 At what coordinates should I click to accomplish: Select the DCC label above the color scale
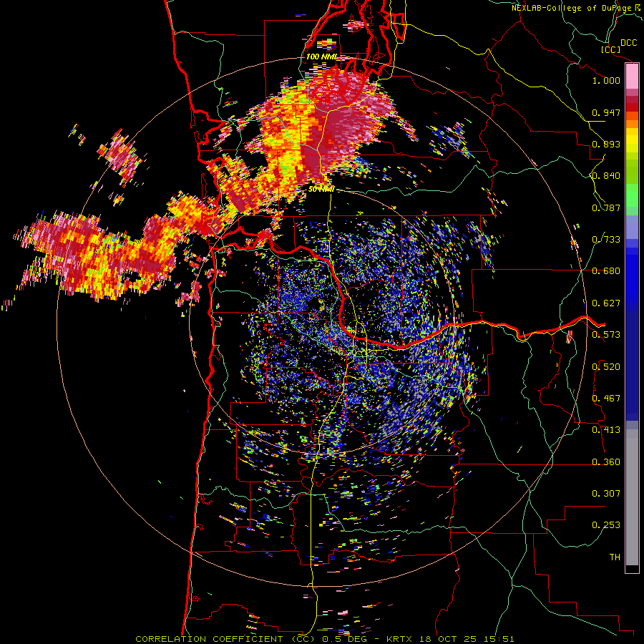pyautogui.click(x=629, y=43)
